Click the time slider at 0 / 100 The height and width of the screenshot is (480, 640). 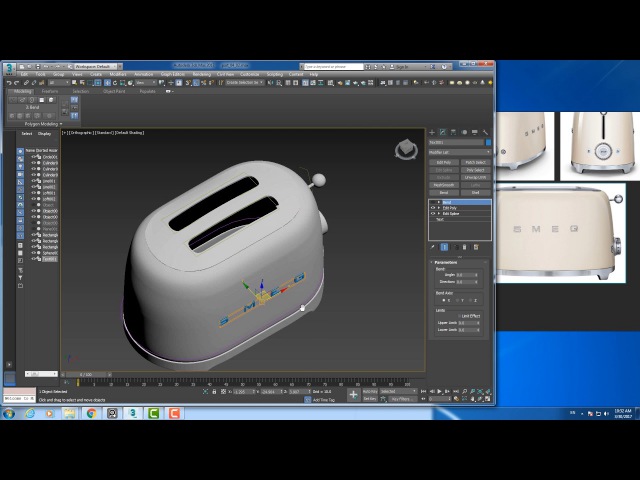[86, 374]
